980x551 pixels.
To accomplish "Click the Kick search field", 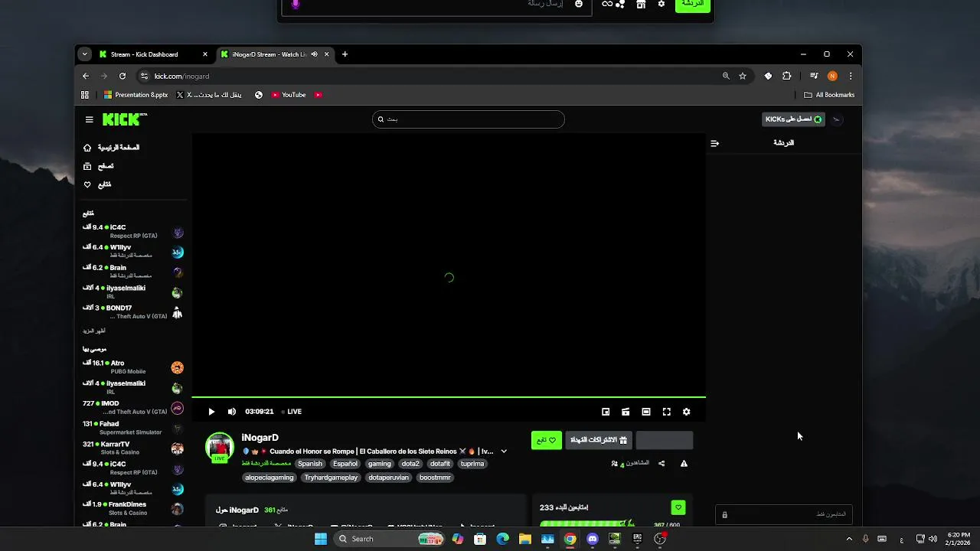I will click(x=469, y=119).
